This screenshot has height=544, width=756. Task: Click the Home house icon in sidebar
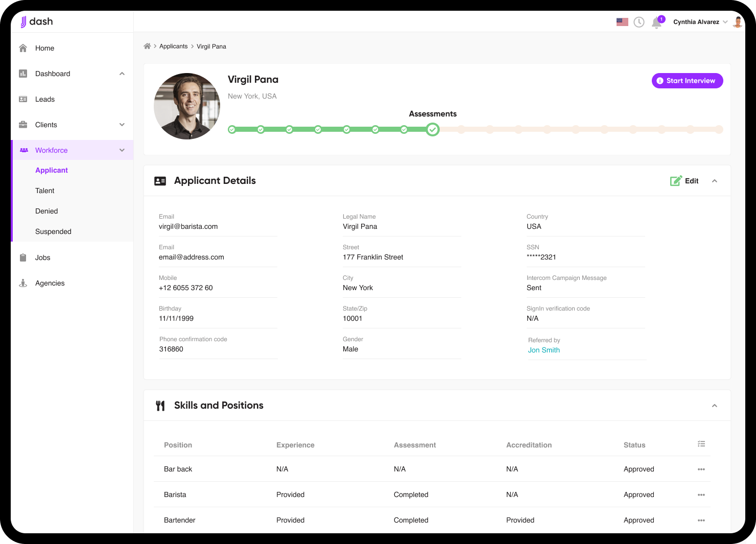pos(23,48)
